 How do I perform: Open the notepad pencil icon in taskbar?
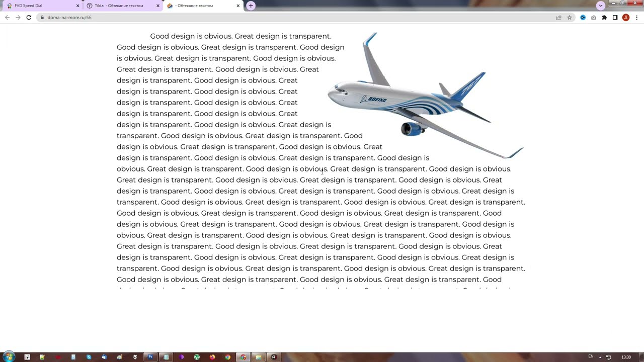coord(42,357)
